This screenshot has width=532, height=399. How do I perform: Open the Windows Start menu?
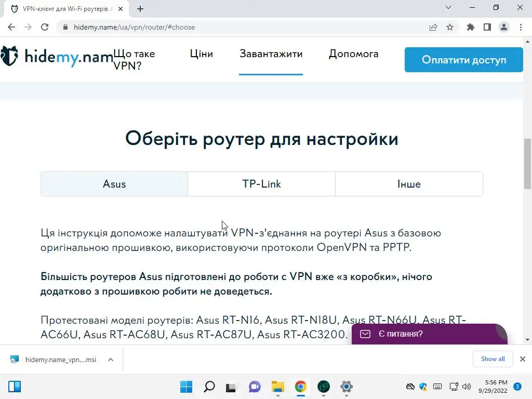coord(186,387)
